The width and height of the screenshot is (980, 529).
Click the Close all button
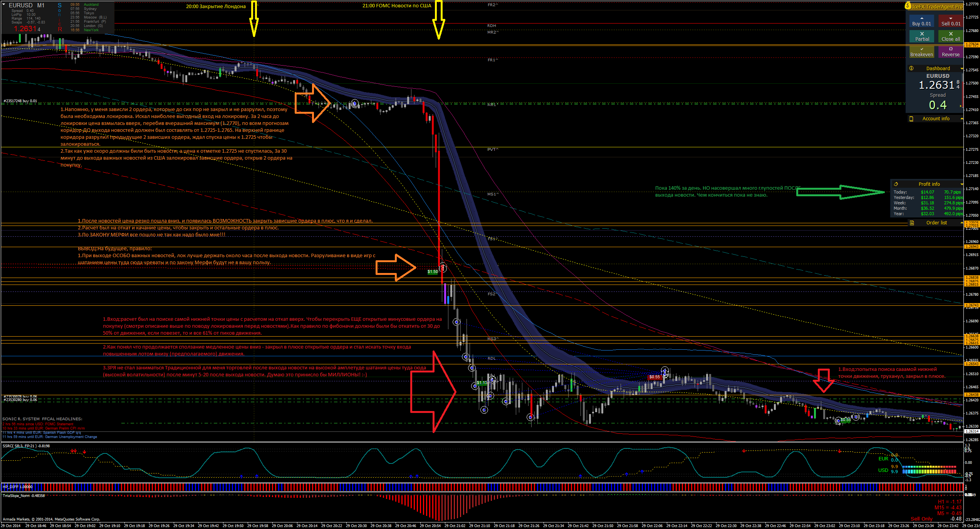click(x=951, y=37)
